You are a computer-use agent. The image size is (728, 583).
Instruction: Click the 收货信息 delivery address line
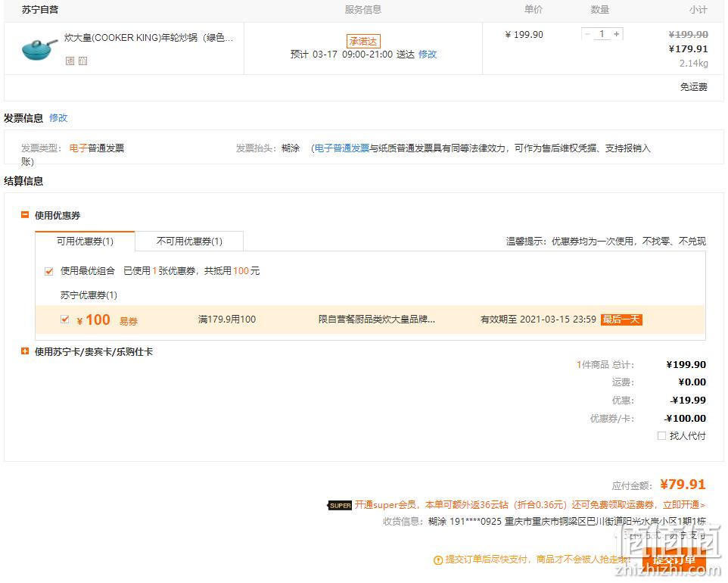[x=544, y=521]
